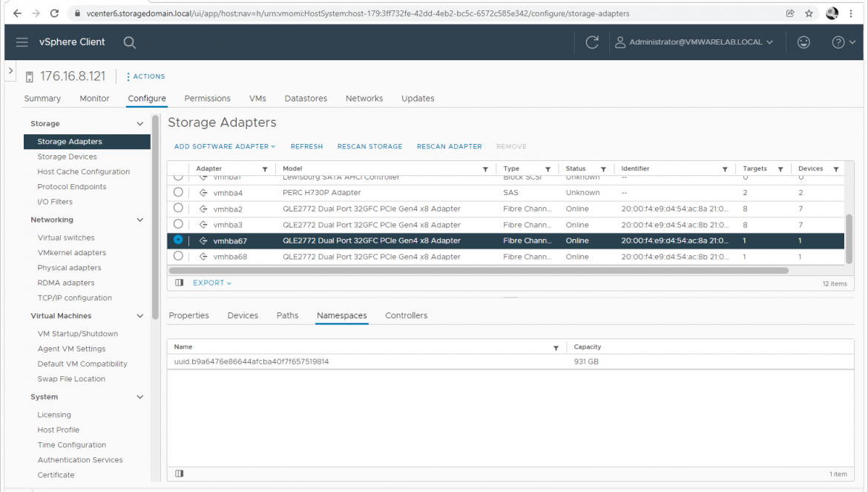Switch to the Monitor tab
The height and width of the screenshot is (492, 868).
(95, 99)
